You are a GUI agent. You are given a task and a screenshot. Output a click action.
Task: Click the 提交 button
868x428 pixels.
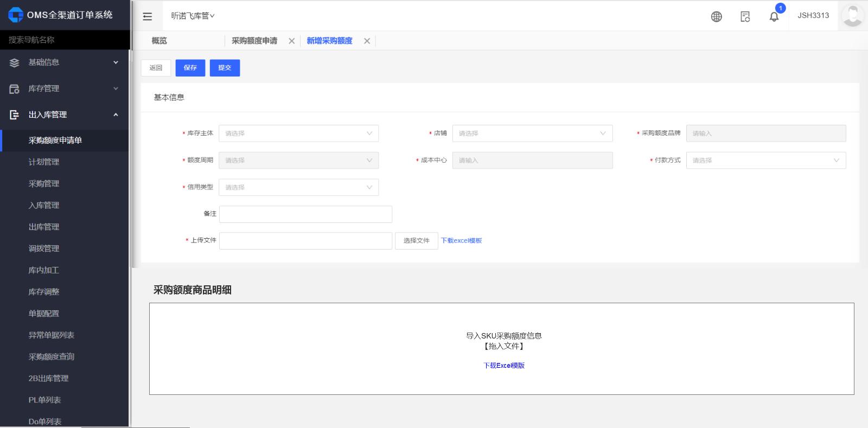225,68
